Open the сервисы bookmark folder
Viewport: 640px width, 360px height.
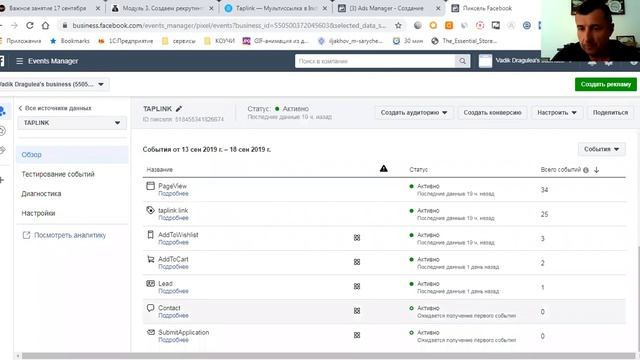tap(179, 41)
